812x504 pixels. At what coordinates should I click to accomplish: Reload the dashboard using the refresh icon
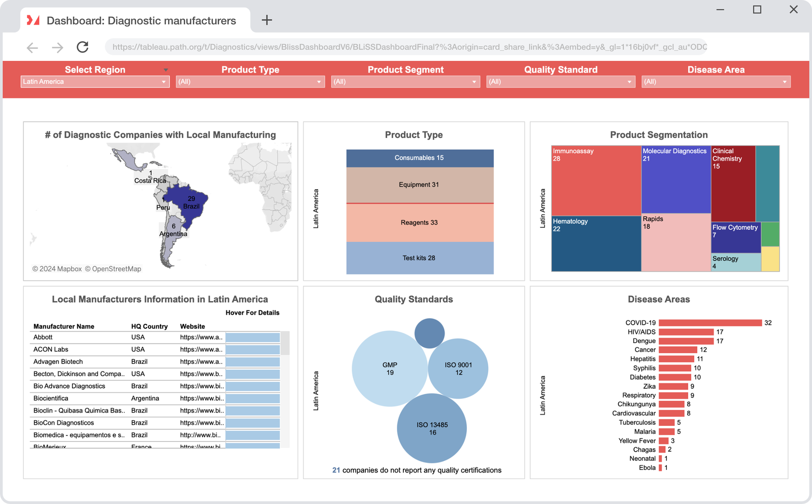click(x=82, y=47)
